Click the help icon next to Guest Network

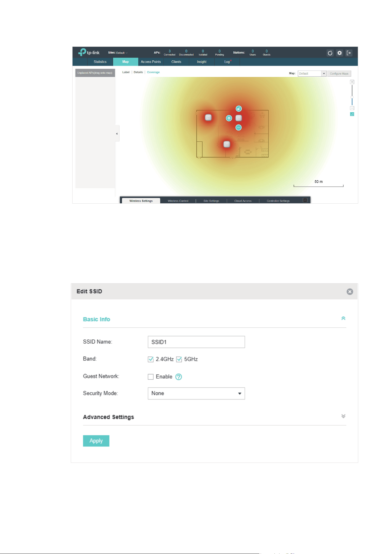coord(179,377)
